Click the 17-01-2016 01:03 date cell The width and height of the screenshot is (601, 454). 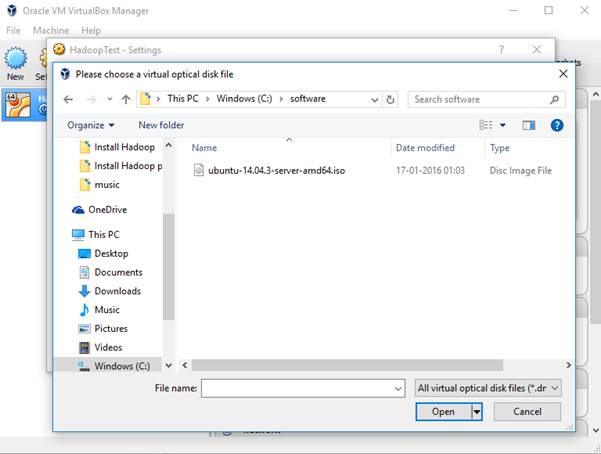coord(430,170)
